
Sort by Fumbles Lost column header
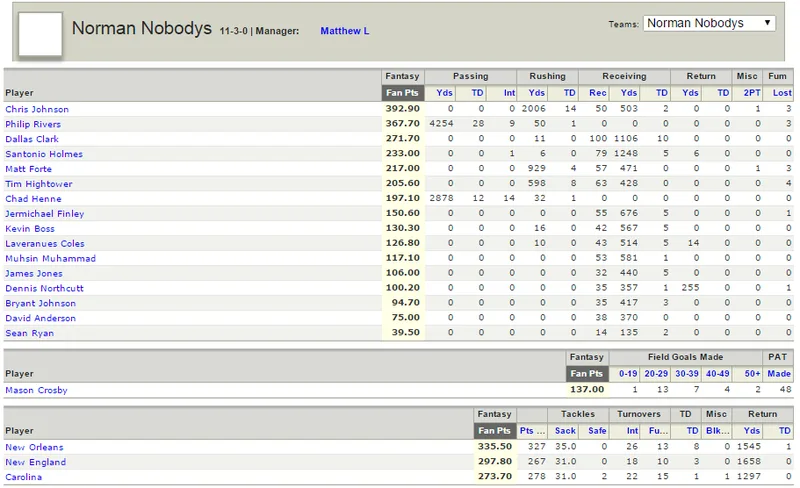pos(782,93)
